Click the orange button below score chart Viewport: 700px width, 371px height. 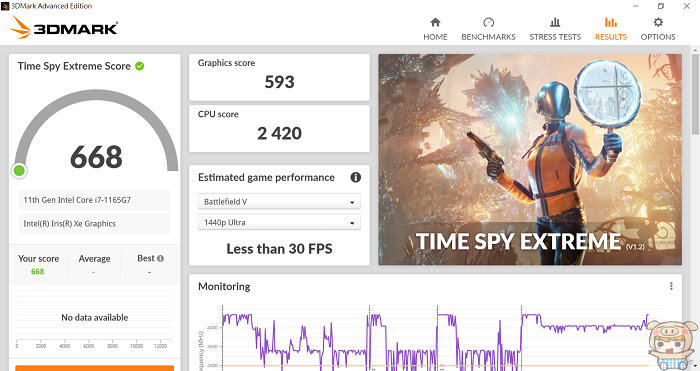point(94,368)
